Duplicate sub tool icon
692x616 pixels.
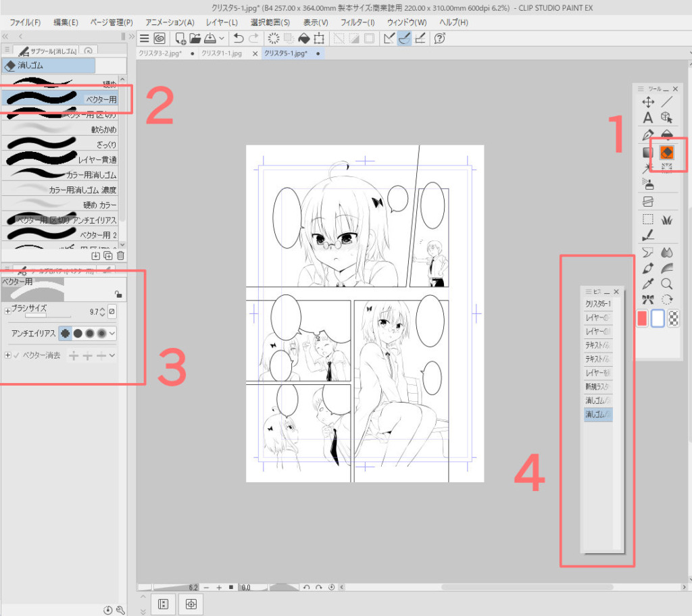click(107, 255)
